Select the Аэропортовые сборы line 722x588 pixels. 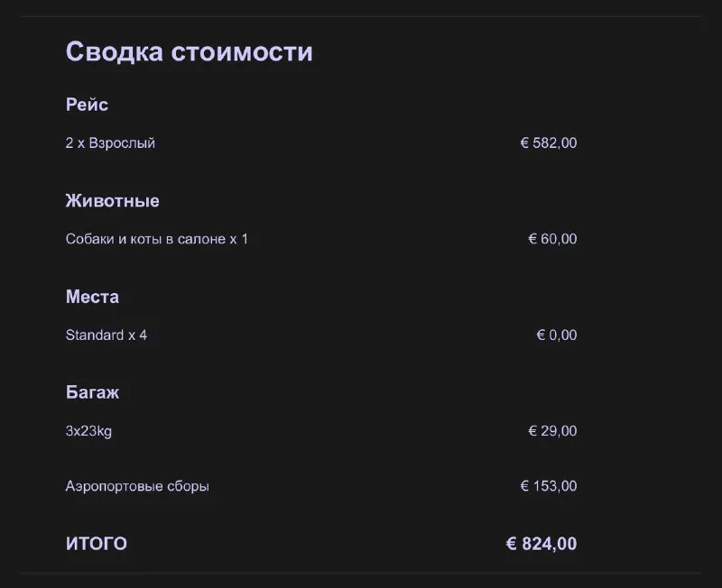click(137, 486)
